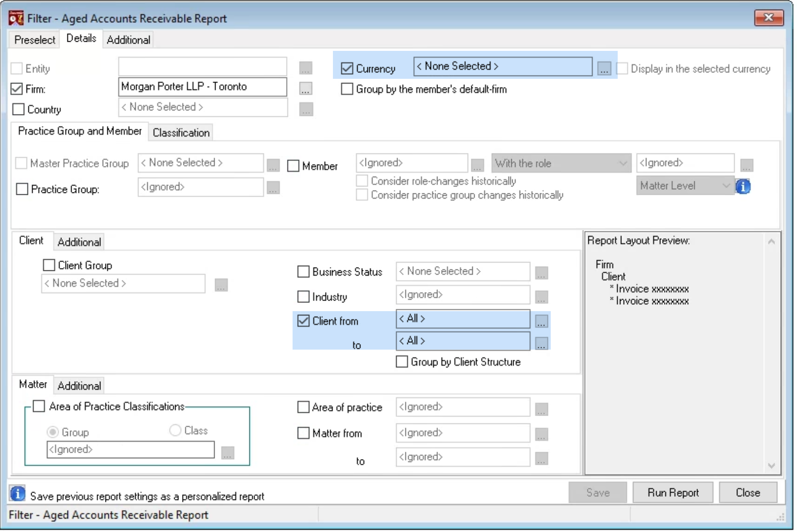This screenshot has height=532, width=797.
Task: Click the info icon beside Save previous report settings
Action: click(x=17, y=494)
